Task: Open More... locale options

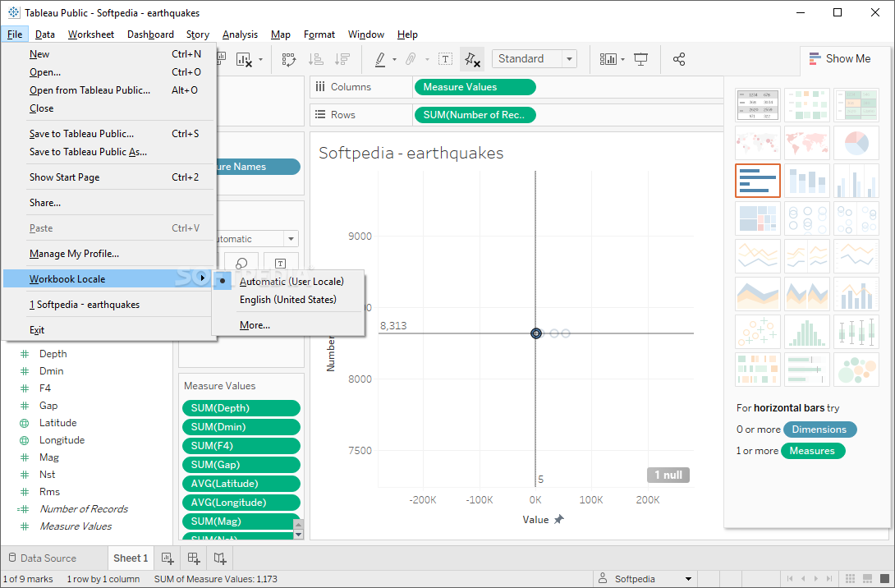Action: [288, 325]
